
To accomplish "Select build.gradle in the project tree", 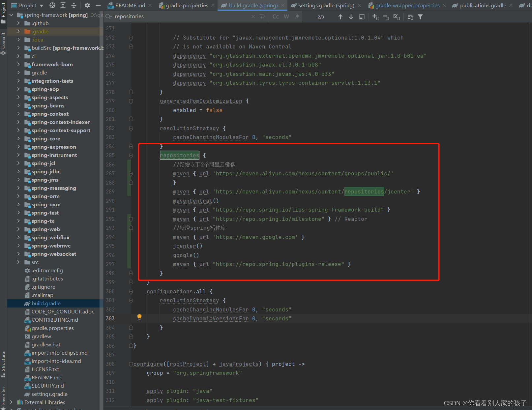I will click(46, 304).
